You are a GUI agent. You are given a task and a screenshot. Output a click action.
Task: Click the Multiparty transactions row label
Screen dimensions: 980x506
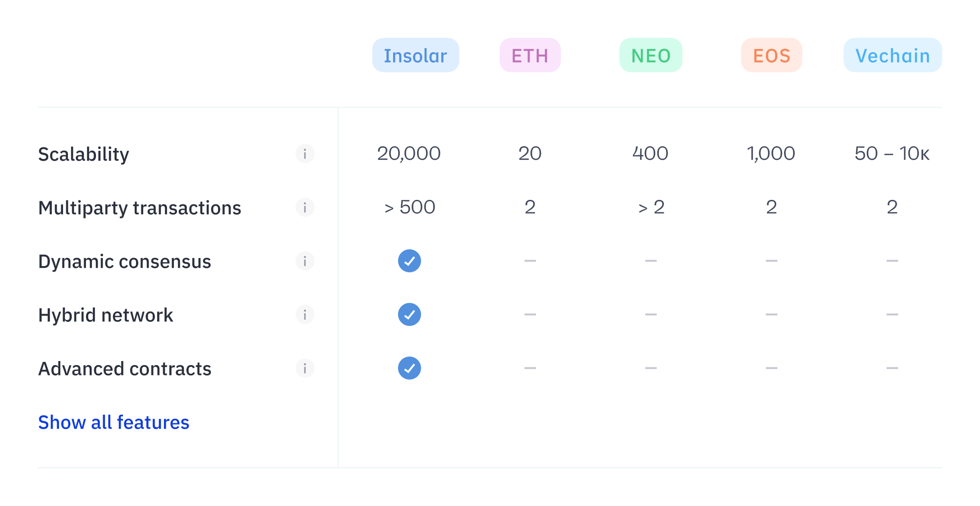tap(140, 208)
